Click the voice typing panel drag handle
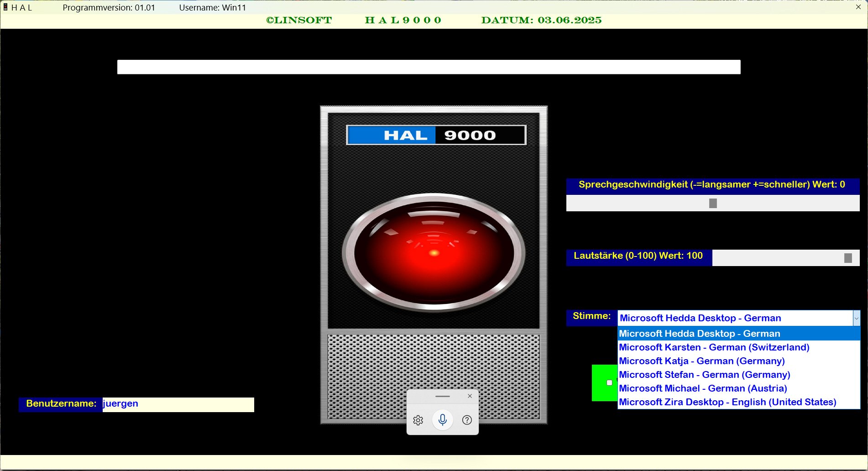The image size is (868, 471). [x=442, y=396]
